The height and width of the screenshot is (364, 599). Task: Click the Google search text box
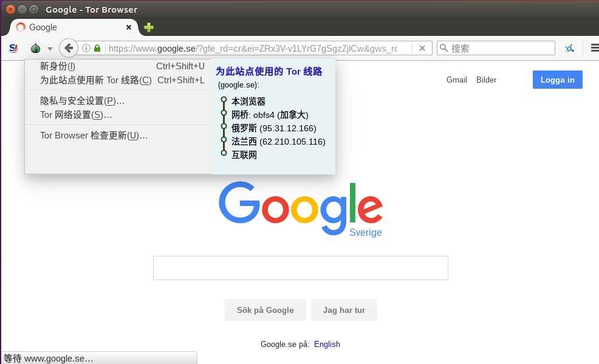(x=301, y=268)
